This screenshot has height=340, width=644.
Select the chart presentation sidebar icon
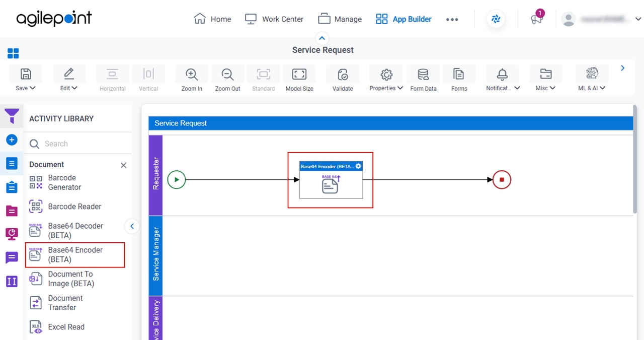[12, 234]
